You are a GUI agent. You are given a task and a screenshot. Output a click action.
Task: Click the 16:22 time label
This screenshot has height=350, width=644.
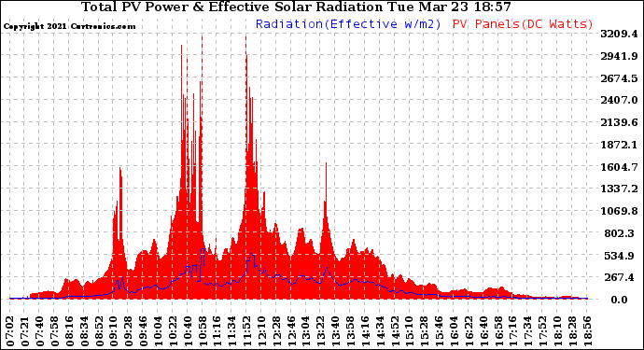469,331
